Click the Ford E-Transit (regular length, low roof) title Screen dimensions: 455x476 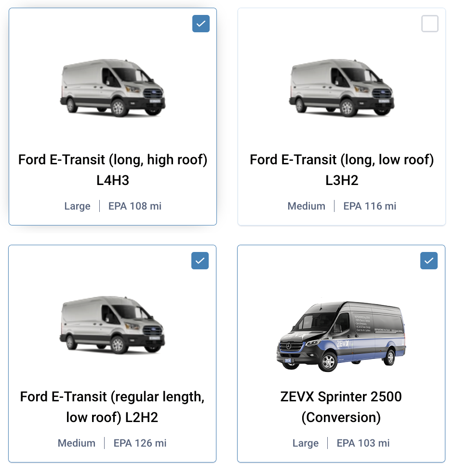(x=112, y=407)
